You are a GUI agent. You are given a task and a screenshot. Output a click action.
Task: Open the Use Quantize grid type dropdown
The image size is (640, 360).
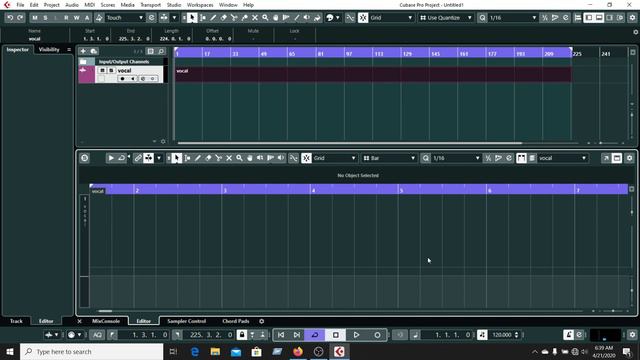coord(446,18)
